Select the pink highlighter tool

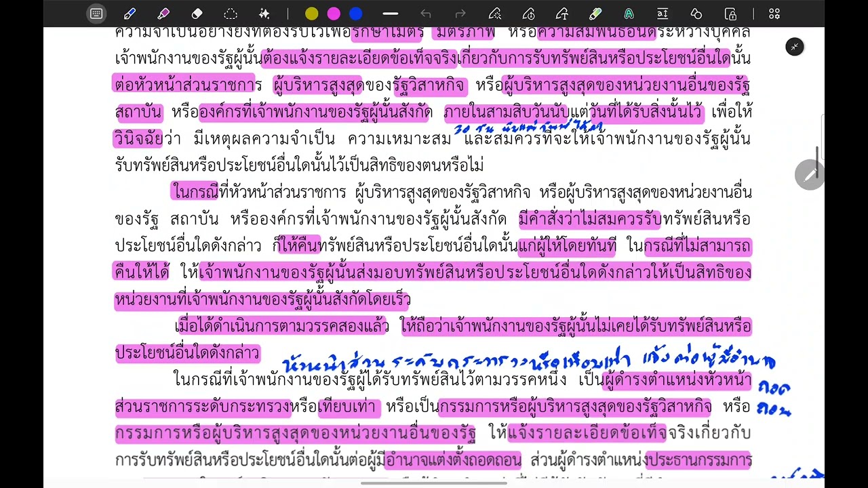point(163,14)
